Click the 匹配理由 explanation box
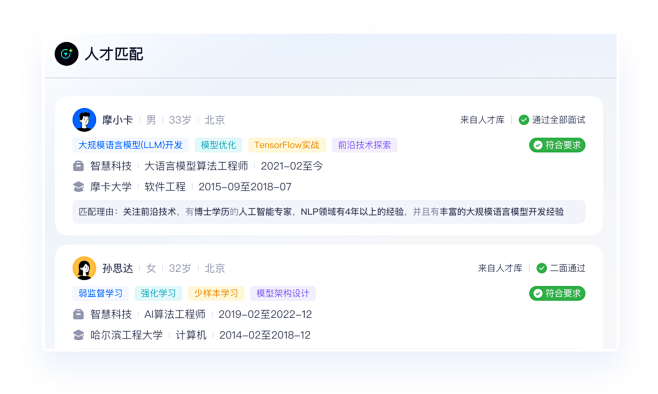 [329, 212]
